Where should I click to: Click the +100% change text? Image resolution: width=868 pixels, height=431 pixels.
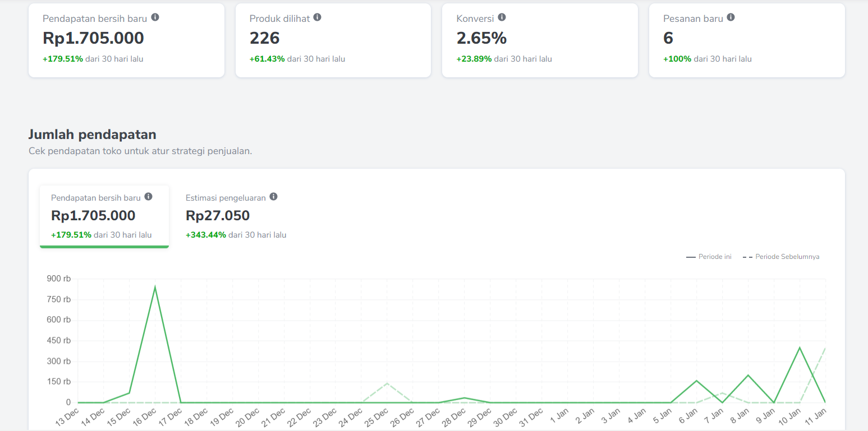(677, 59)
